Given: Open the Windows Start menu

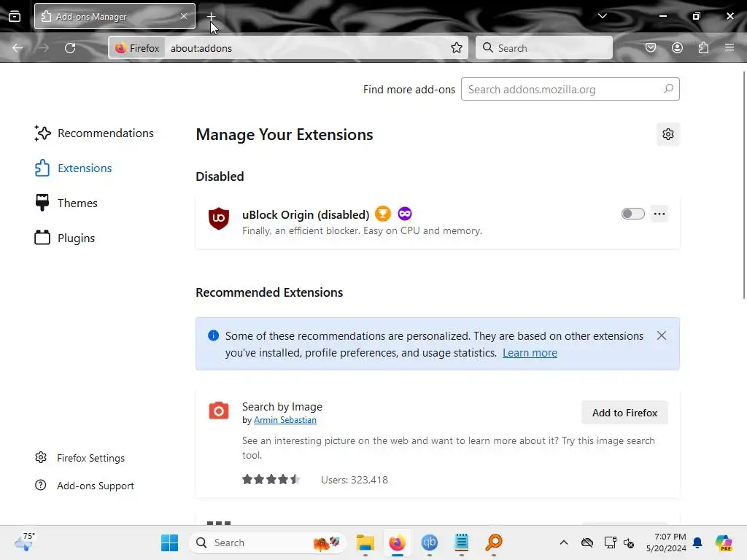Looking at the screenshot, I should [x=169, y=542].
